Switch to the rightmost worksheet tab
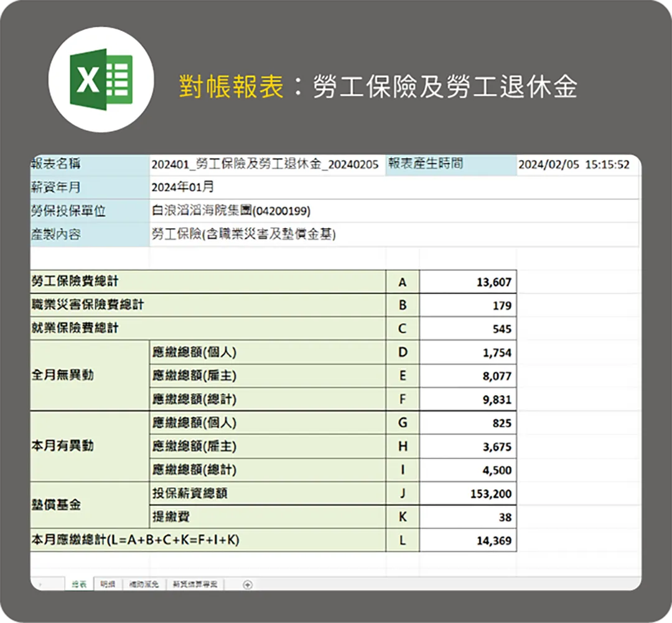 click(x=195, y=584)
